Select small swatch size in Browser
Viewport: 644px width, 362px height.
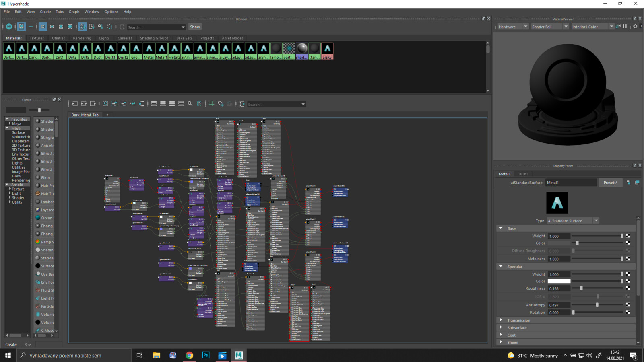click(43, 27)
